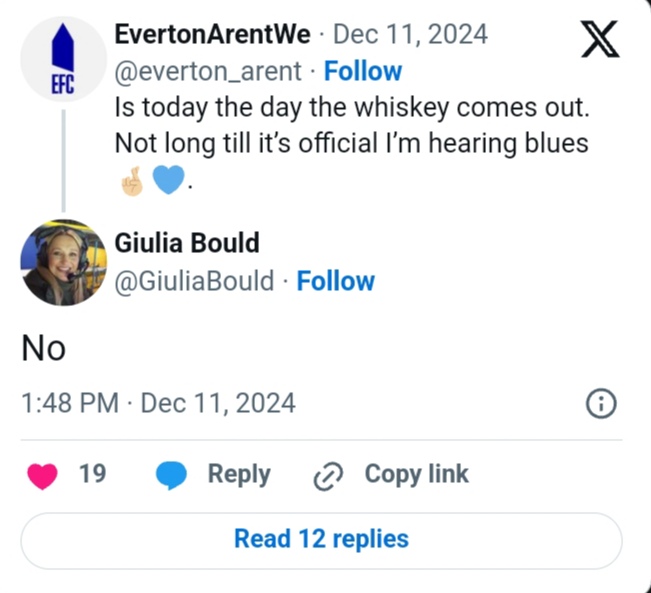Follow the @GiuliaBould account
The height and width of the screenshot is (593, 651).
[336, 281]
